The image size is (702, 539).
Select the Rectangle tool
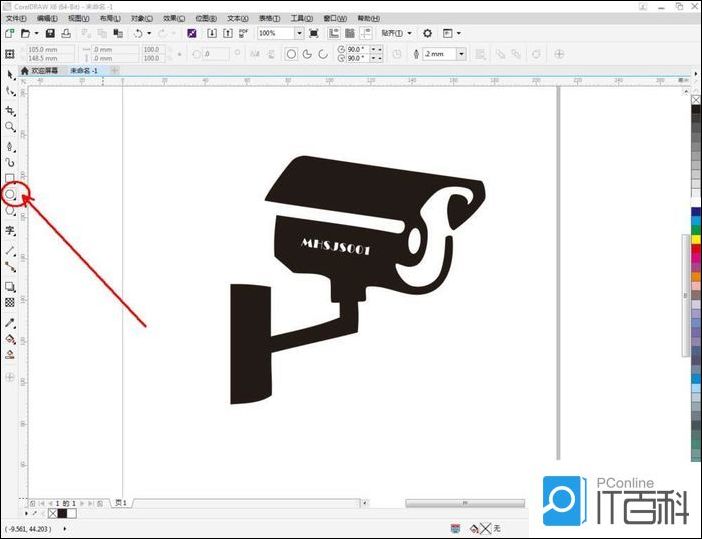pyautogui.click(x=10, y=179)
